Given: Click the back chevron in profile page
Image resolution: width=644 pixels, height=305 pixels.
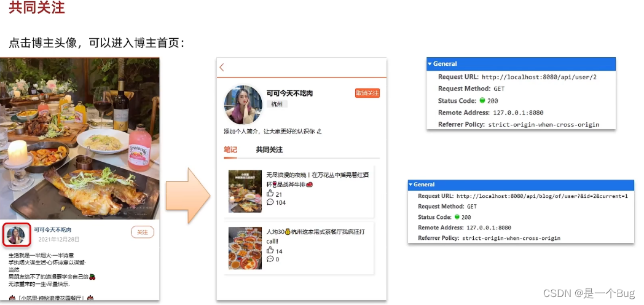Looking at the screenshot, I should (222, 68).
